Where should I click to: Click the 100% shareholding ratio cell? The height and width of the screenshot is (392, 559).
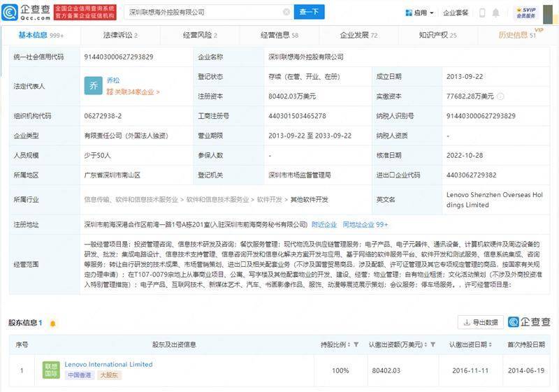(340, 370)
